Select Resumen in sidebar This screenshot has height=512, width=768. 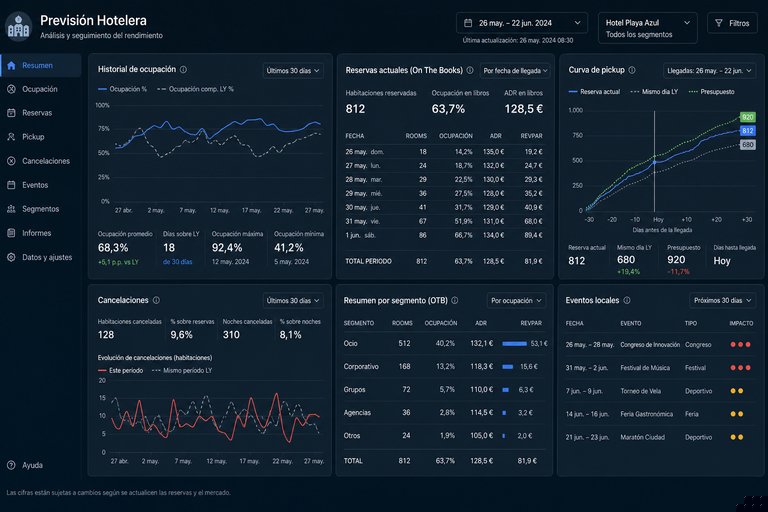tap(41, 66)
